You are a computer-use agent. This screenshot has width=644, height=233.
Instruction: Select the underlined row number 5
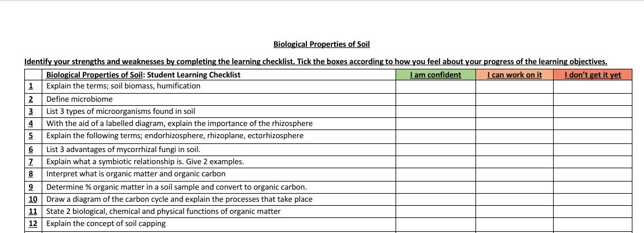pos(32,136)
